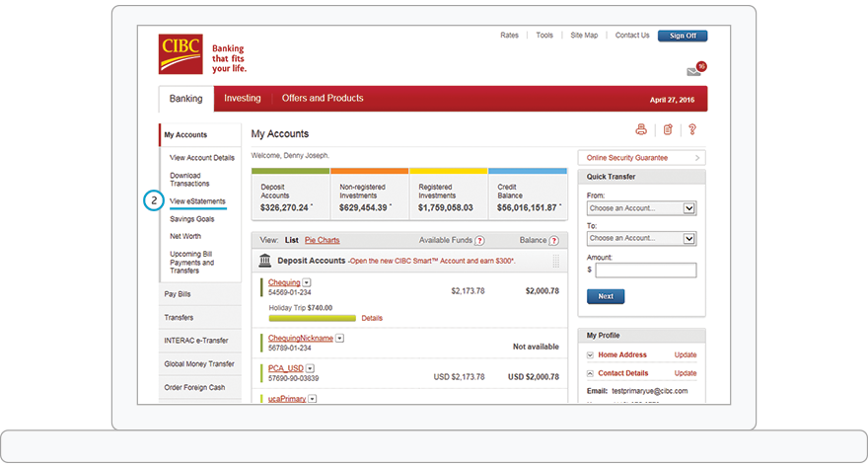Open Global Money Transfer section

tap(200, 364)
